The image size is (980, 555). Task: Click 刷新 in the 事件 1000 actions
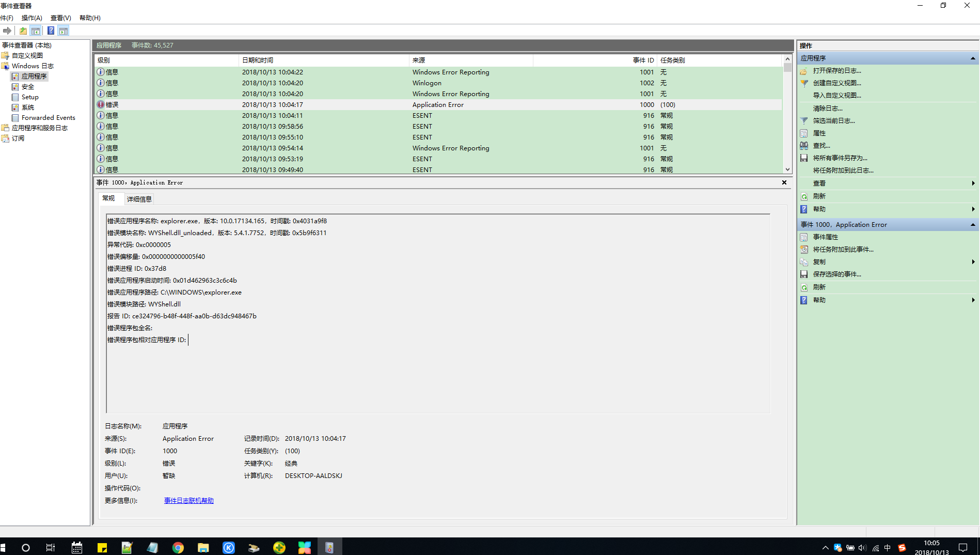coord(819,287)
